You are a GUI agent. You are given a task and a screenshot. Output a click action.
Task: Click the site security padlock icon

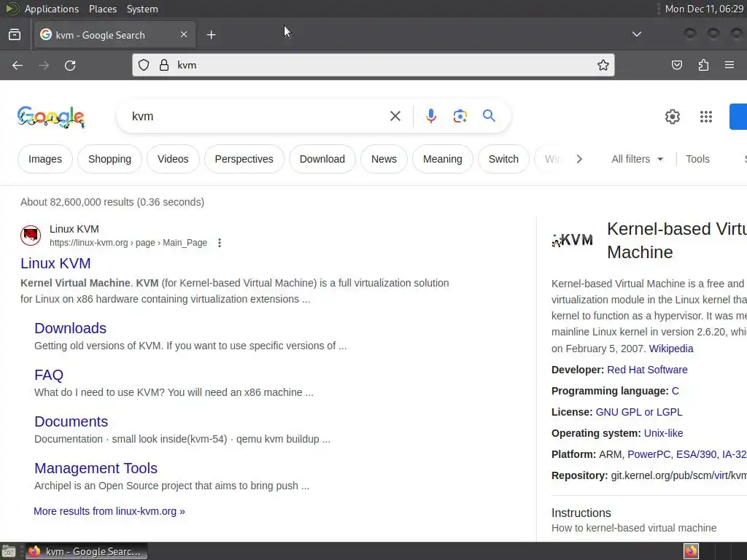[x=164, y=65]
